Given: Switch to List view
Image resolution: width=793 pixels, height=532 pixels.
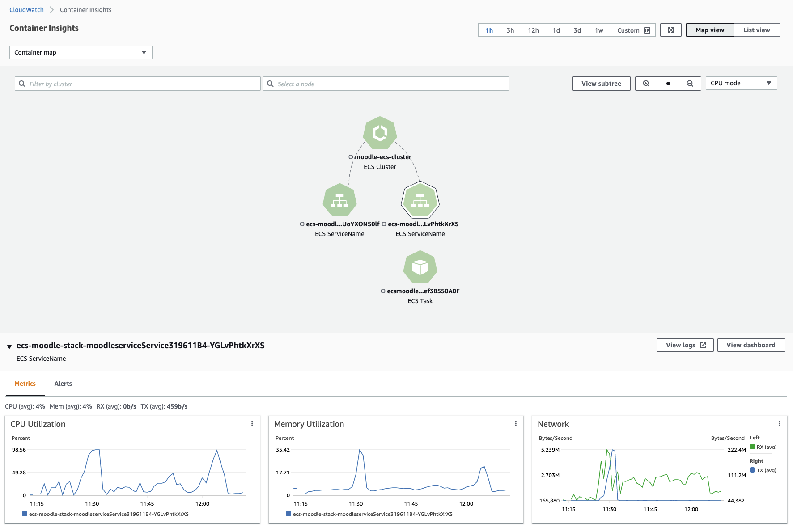Looking at the screenshot, I should point(756,30).
